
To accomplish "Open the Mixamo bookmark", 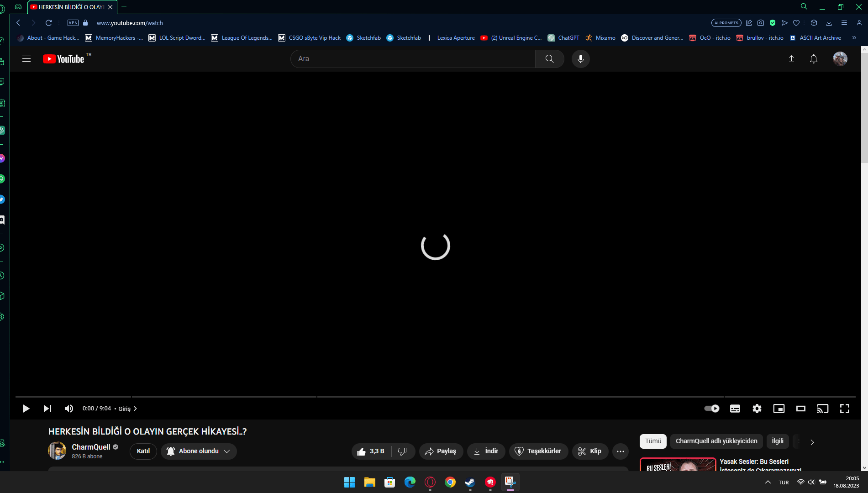I will click(x=600, y=38).
